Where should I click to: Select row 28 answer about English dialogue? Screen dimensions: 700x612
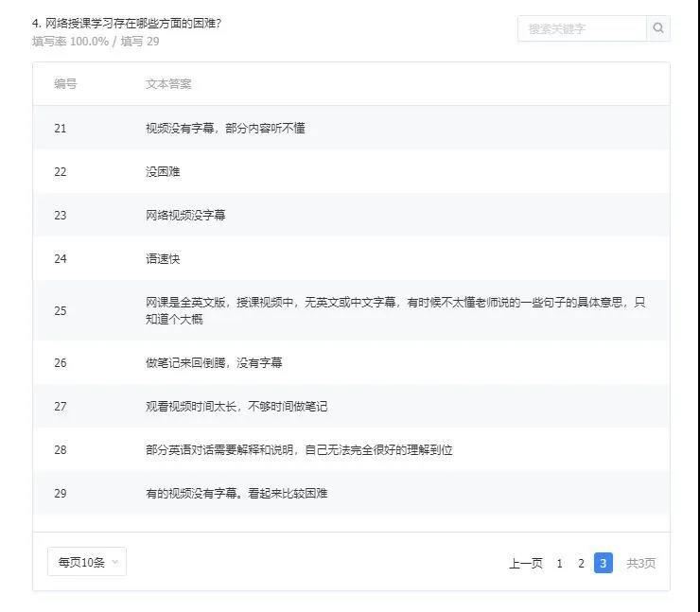coord(299,449)
